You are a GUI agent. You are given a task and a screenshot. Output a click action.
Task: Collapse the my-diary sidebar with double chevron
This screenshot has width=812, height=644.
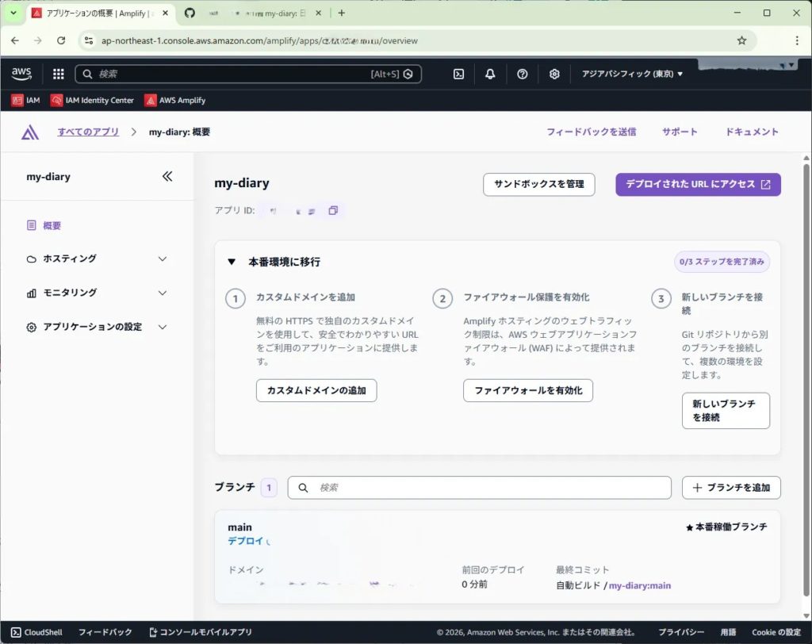[x=167, y=176]
